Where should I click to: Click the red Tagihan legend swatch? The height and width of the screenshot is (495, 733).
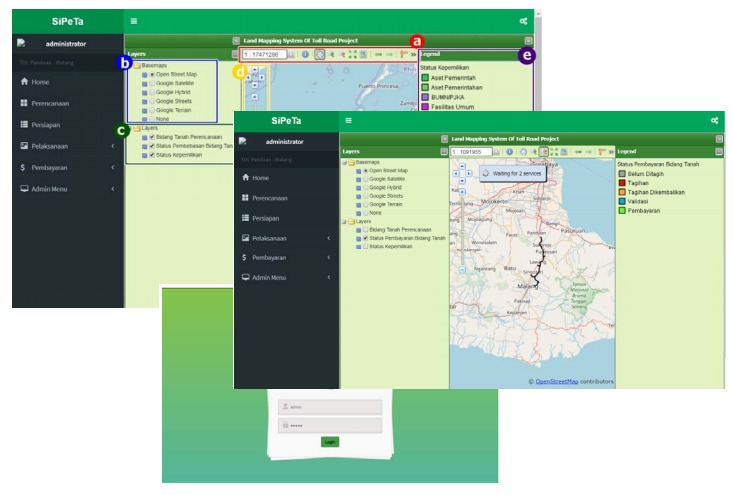click(621, 181)
